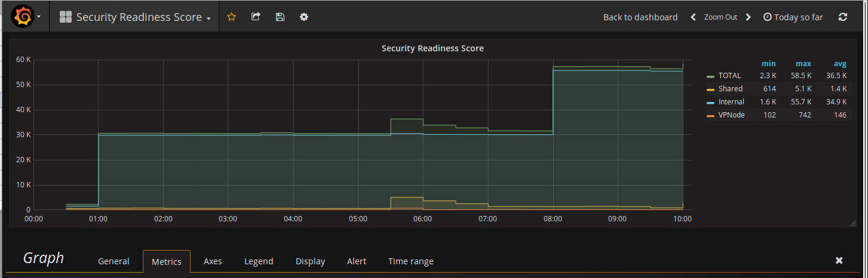This screenshot has height=278, width=868.
Task: Close the graph editor panel
Action: click(x=839, y=261)
